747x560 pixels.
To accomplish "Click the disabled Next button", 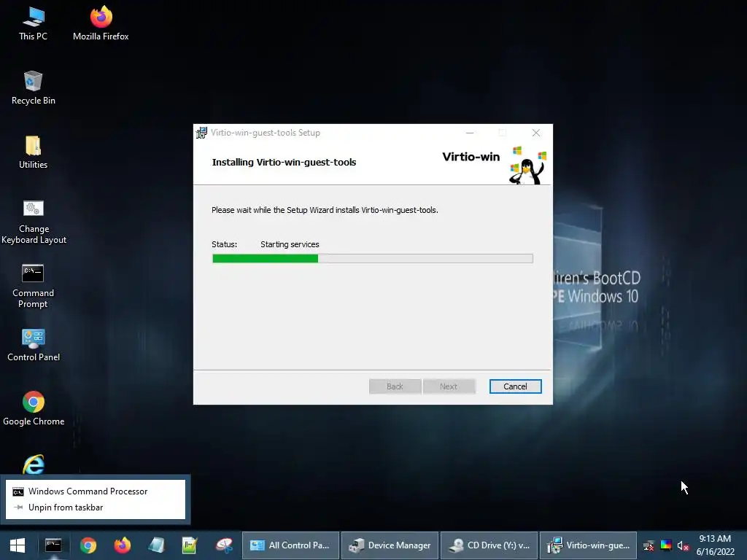I will 449,386.
